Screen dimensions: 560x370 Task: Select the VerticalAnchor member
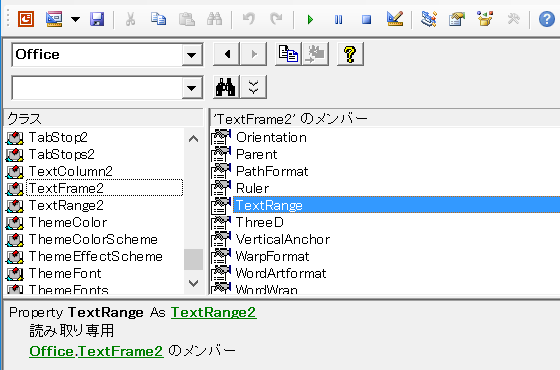283,239
